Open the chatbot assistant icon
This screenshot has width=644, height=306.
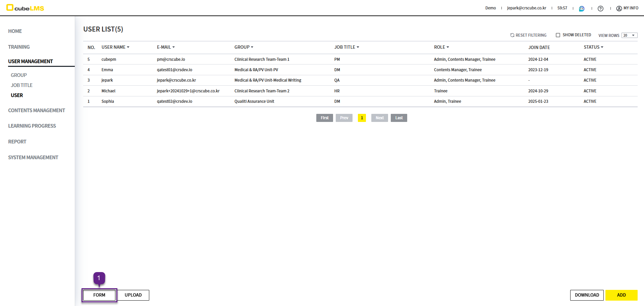[x=582, y=8]
